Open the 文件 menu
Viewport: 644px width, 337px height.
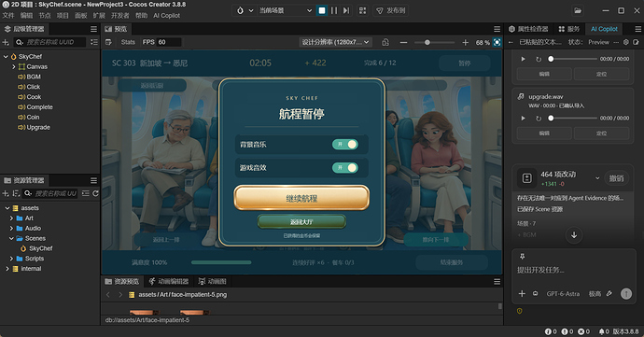(x=8, y=16)
